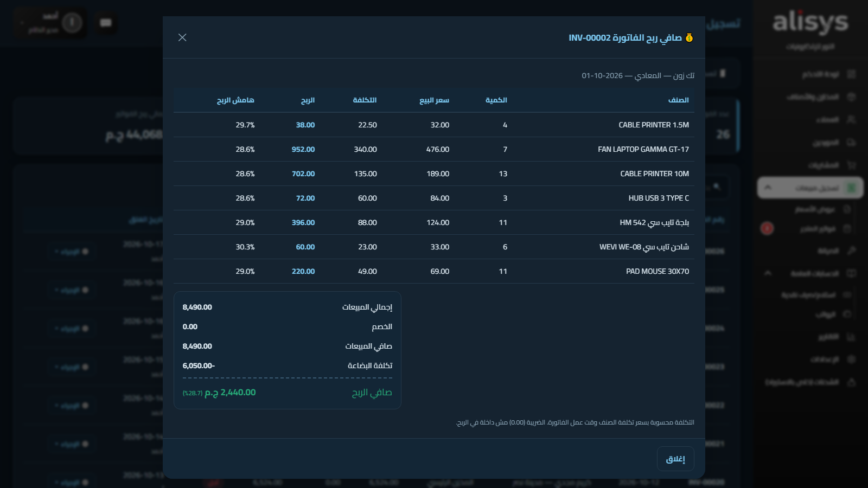
Task: Select item HUB USB 3 TYPE C
Action: pyautogui.click(x=659, y=198)
